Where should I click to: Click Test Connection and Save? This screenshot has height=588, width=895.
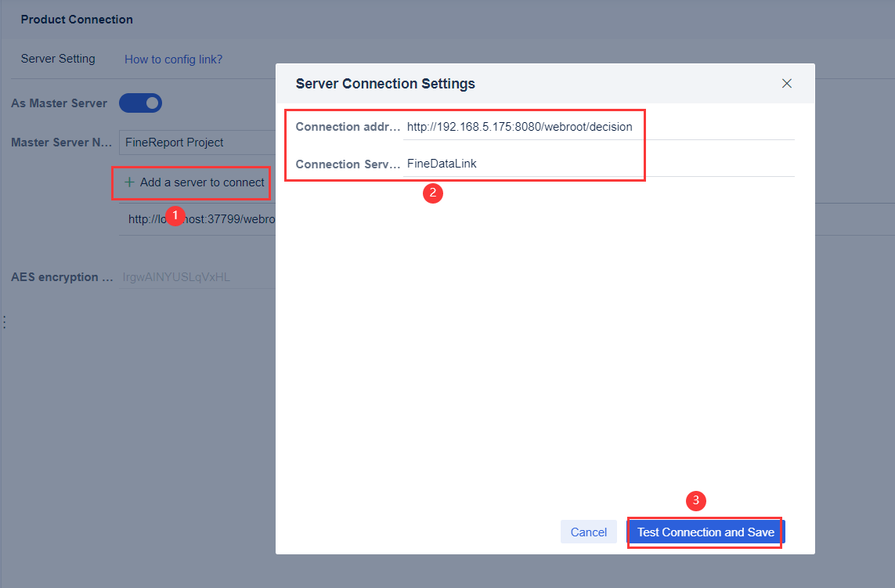point(704,532)
